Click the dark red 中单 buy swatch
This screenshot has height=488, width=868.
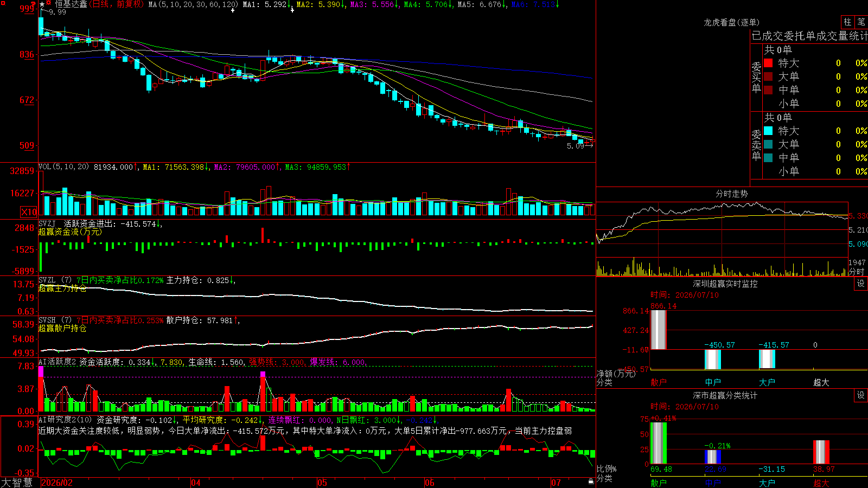point(768,90)
